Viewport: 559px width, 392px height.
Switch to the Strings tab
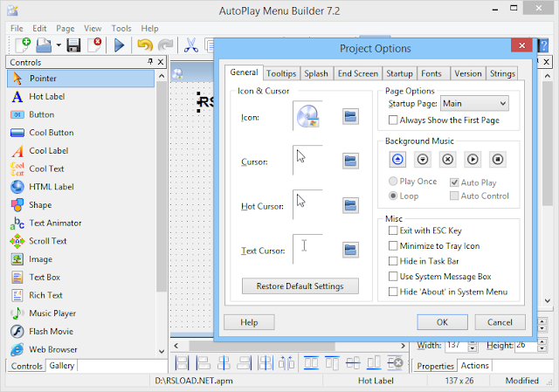point(502,73)
